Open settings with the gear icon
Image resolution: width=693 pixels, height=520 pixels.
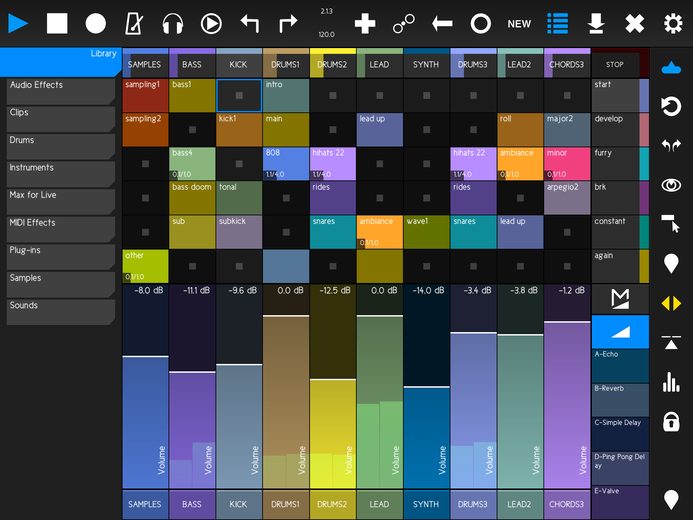coord(673,23)
